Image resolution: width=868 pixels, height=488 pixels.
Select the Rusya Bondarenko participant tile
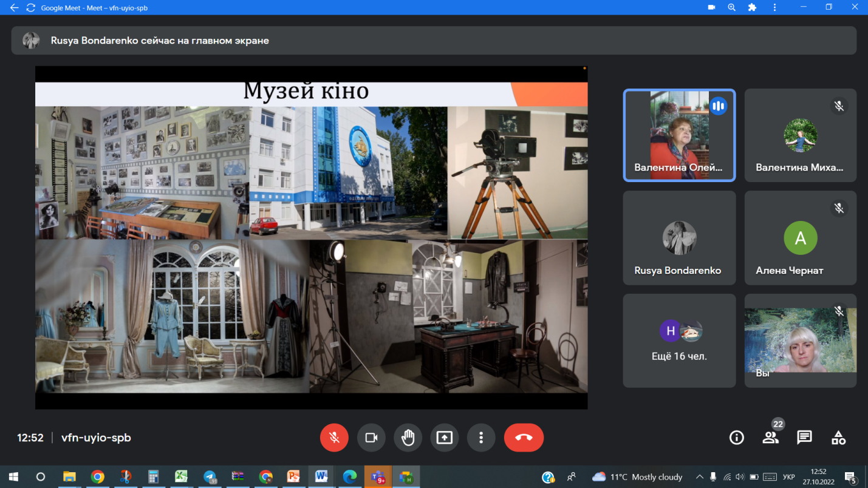tap(678, 238)
